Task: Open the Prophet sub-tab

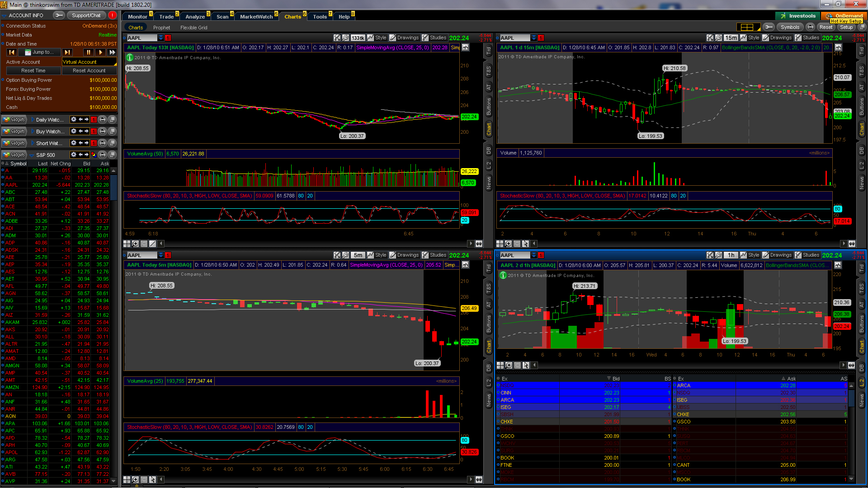Action: (x=161, y=28)
